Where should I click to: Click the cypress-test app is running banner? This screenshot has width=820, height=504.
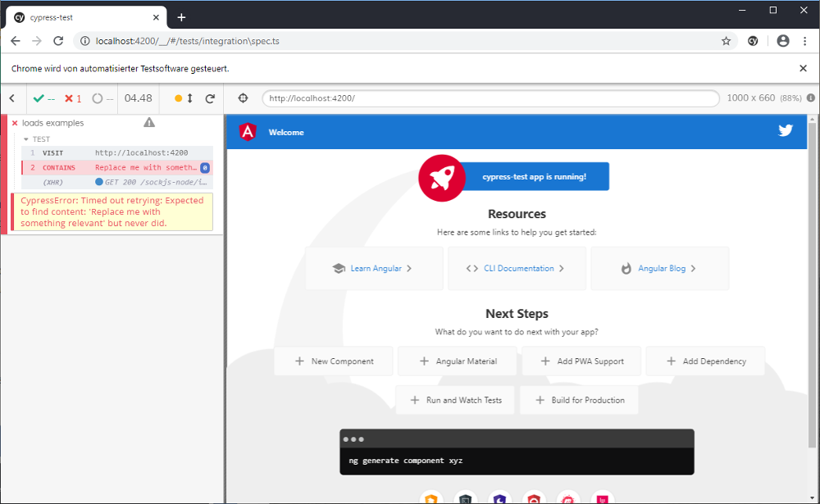coord(534,177)
